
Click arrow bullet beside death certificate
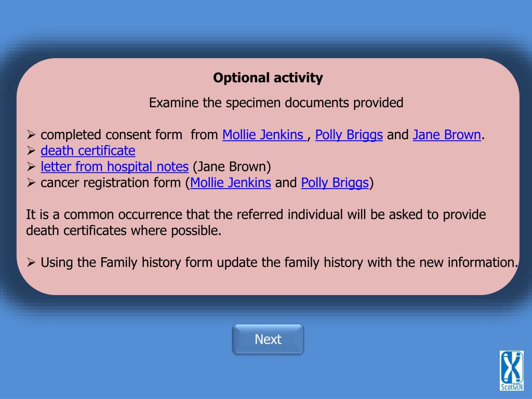pos(31,151)
